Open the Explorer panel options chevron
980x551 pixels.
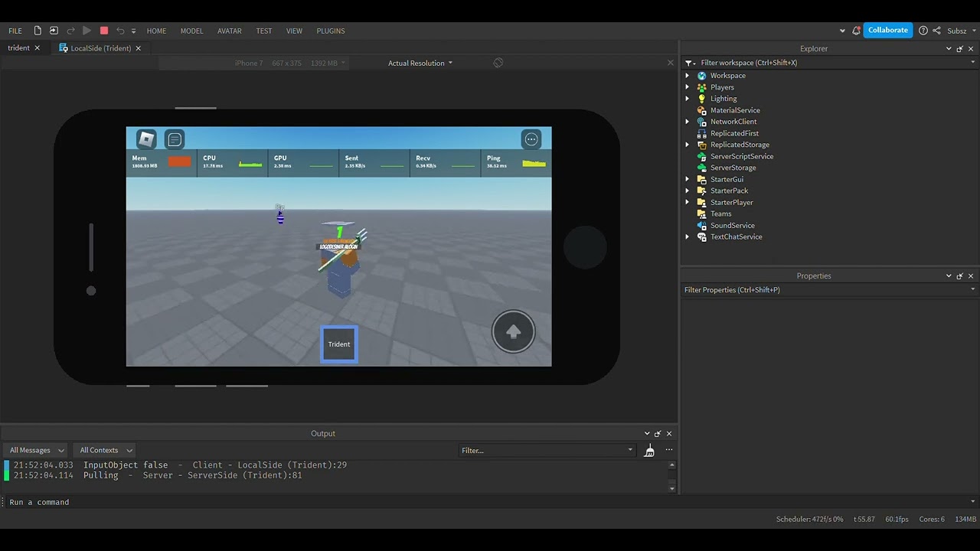949,49
